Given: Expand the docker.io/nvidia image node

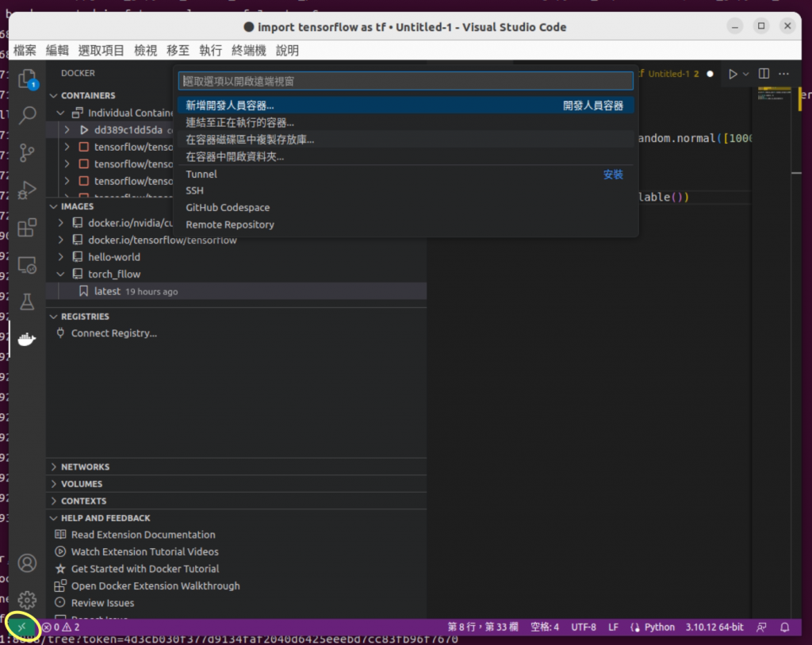Looking at the screenshot, I should coord(60,223).
